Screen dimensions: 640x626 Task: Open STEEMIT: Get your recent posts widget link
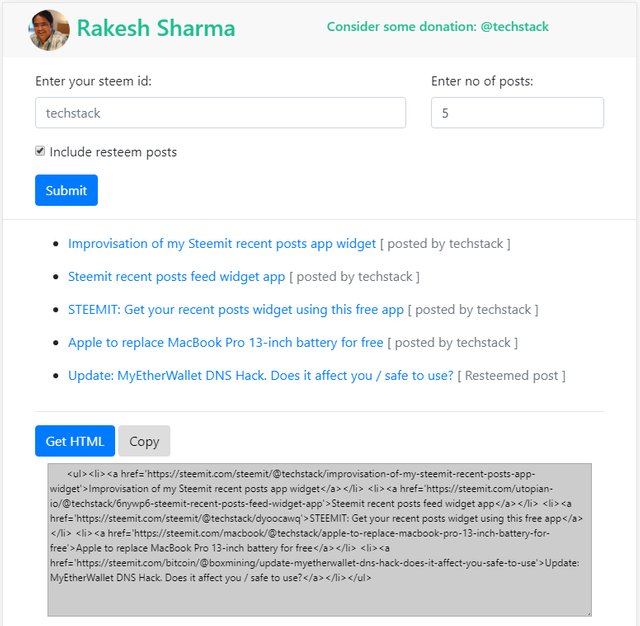pyautogui.click(x=235, y=310)
